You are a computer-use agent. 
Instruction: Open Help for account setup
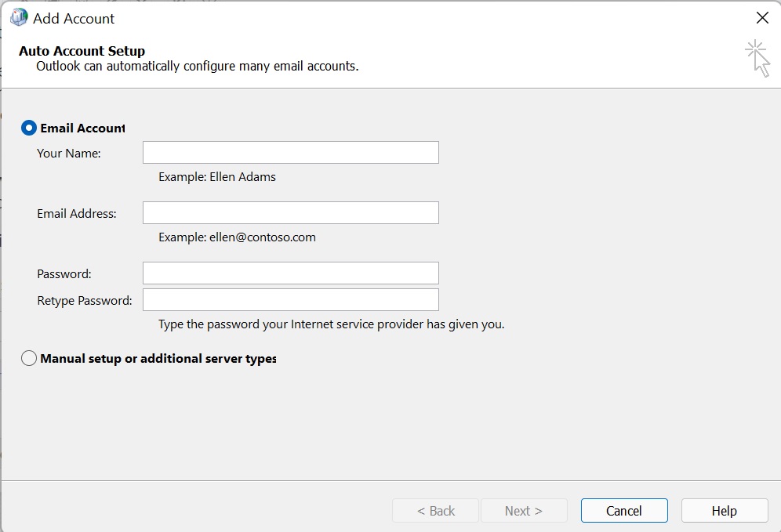724,511
